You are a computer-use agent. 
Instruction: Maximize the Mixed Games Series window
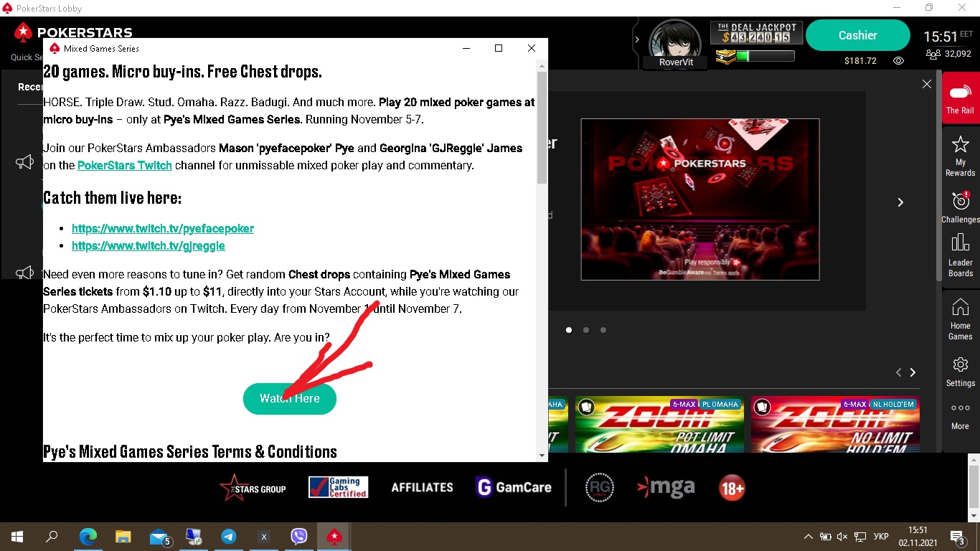499,48
